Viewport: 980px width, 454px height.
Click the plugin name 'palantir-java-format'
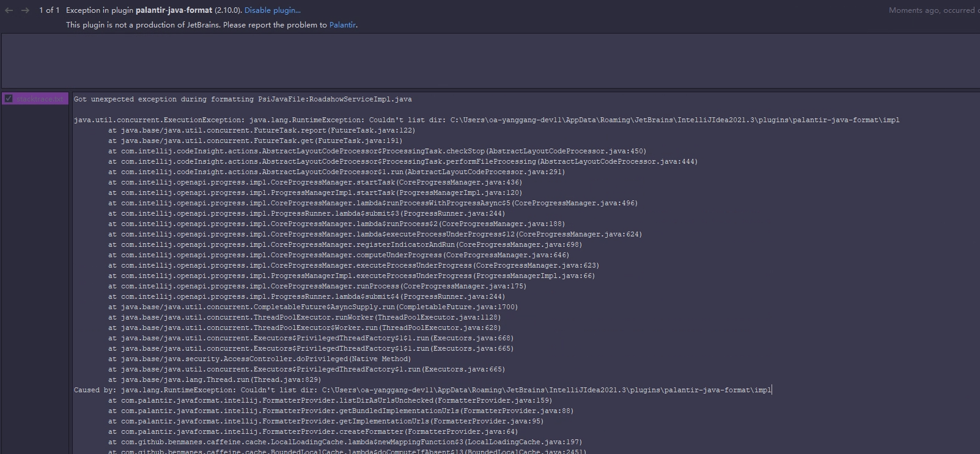point(174,10)
